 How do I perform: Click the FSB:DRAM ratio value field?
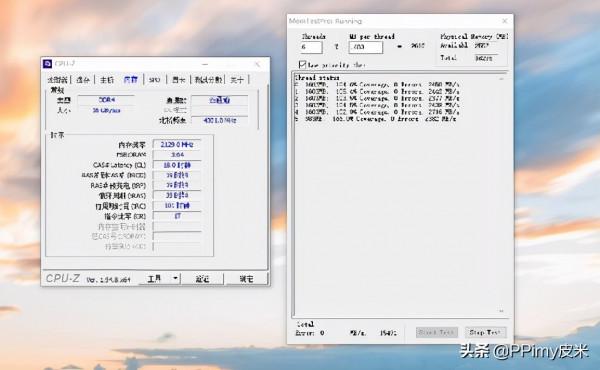(177, 155)
